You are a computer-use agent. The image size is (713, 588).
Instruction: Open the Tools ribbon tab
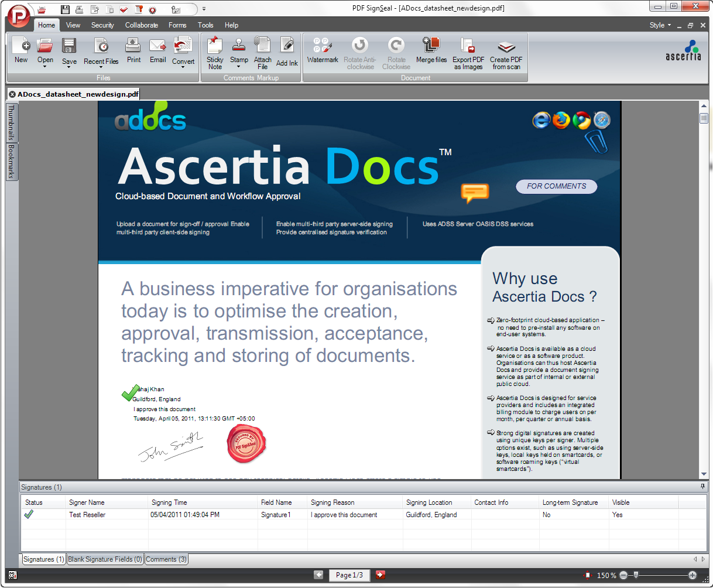[205, 25]
